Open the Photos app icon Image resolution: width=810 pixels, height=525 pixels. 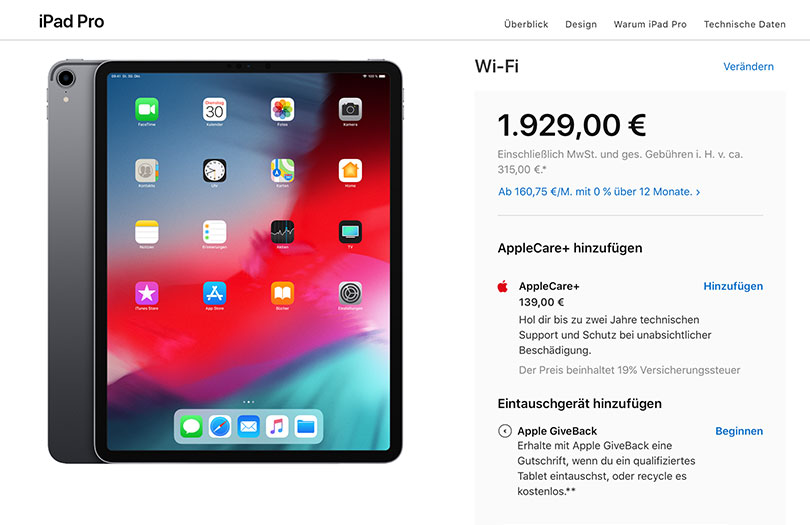[x=283, y=109]
